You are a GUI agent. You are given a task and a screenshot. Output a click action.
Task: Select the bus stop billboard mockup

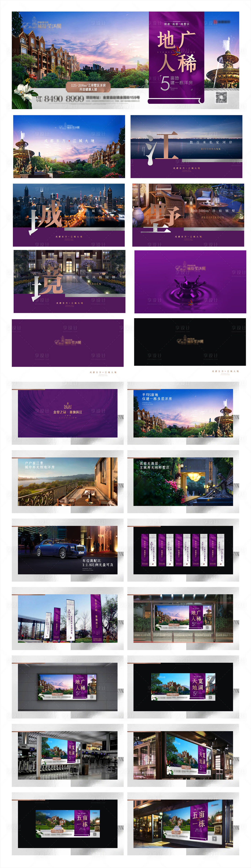pos(183,618)
